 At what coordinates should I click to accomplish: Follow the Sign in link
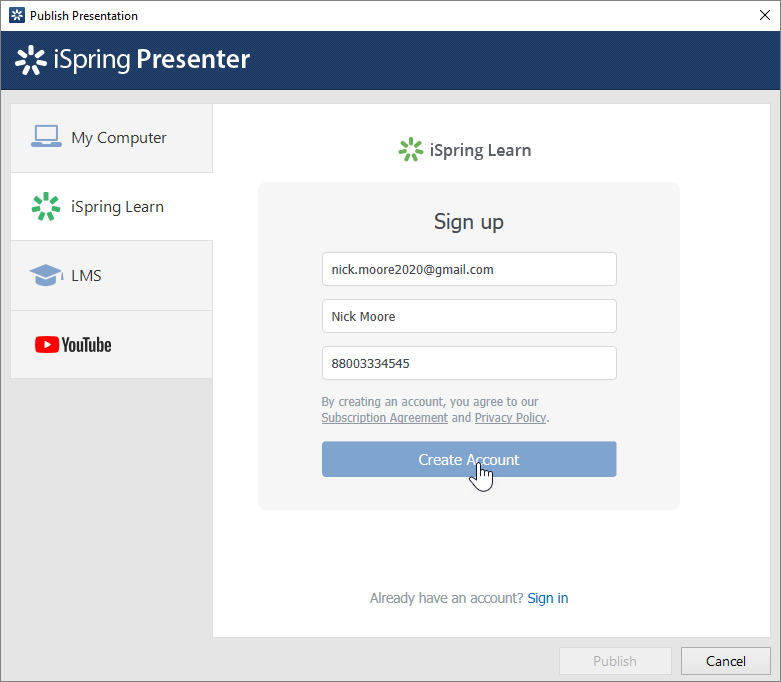tap(548, 598)
